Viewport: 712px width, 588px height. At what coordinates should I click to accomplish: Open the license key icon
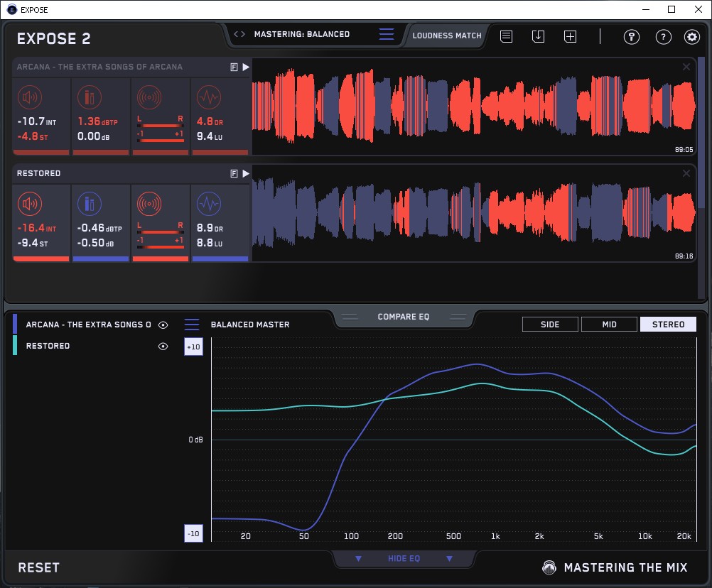point(632,37)
